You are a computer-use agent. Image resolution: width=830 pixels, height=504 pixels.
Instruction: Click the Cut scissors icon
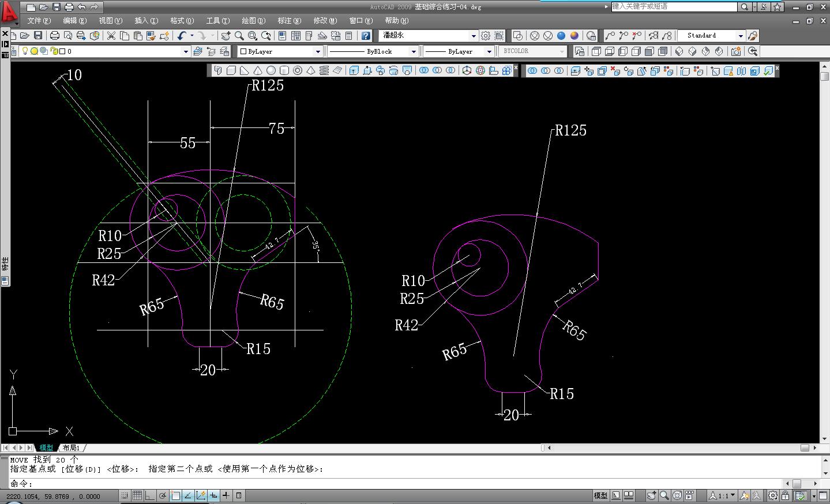pos(111,36)
